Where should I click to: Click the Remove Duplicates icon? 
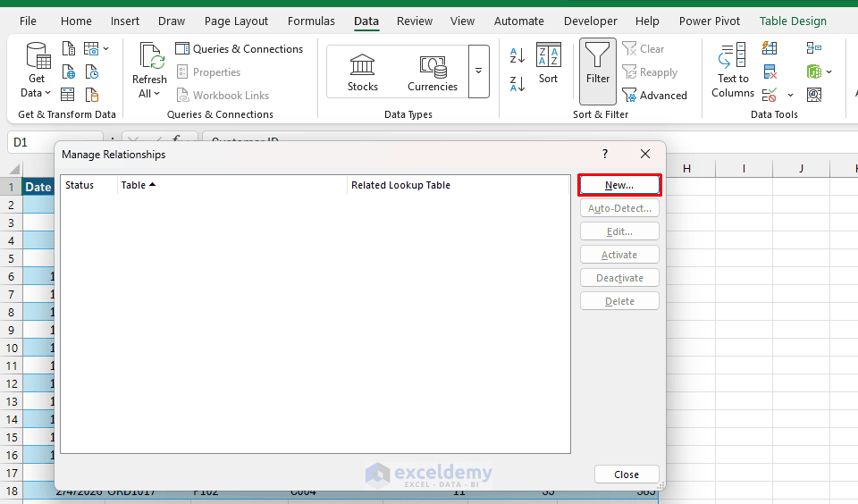pyautogui.click(x=770, y=71)
